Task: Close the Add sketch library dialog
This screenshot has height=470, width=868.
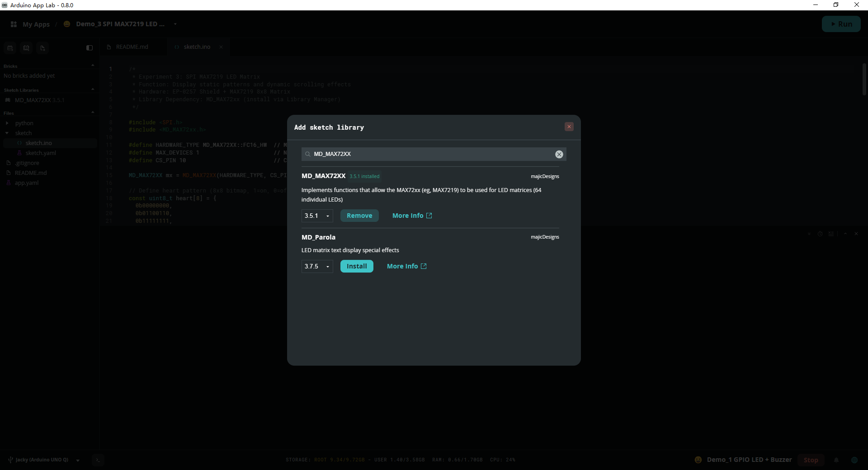Action: [x=569, y=127]
